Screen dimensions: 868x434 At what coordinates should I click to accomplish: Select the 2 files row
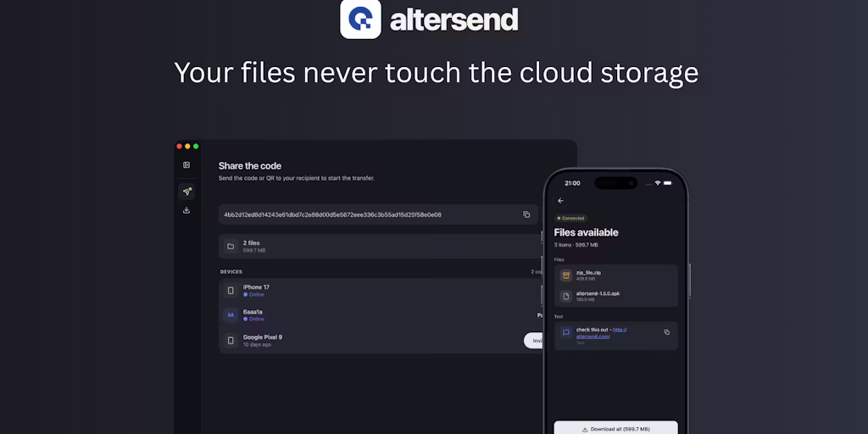pos(380,247)
